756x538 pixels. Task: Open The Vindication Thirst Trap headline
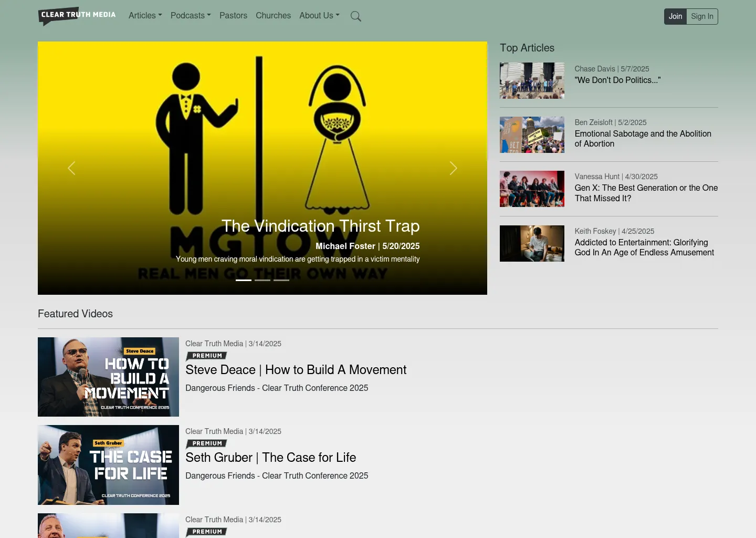(320, 226)
